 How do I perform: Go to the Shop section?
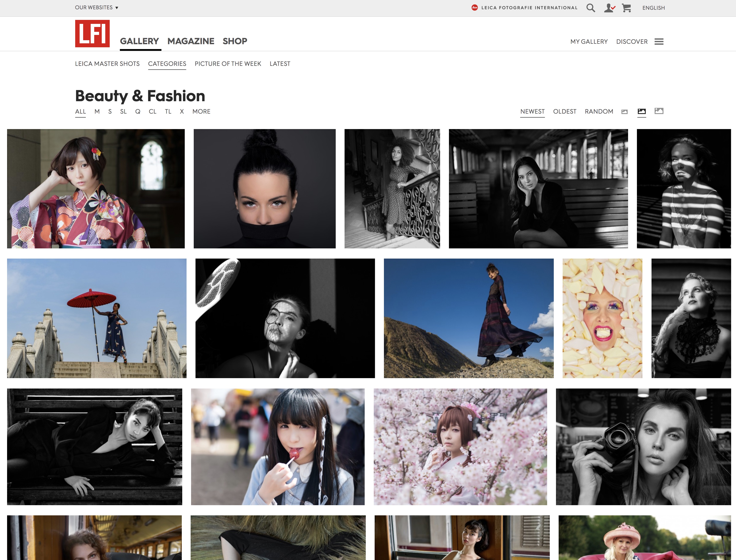pyautogui.click(x=235, y=41)
